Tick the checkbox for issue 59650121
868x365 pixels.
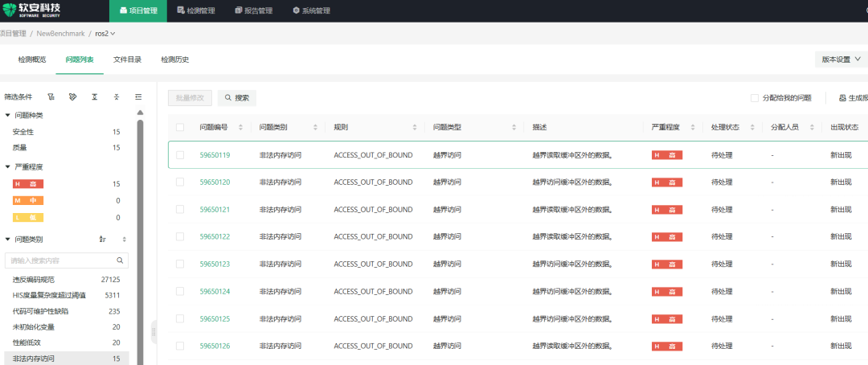pyautogui.click(x=180, y=209)
